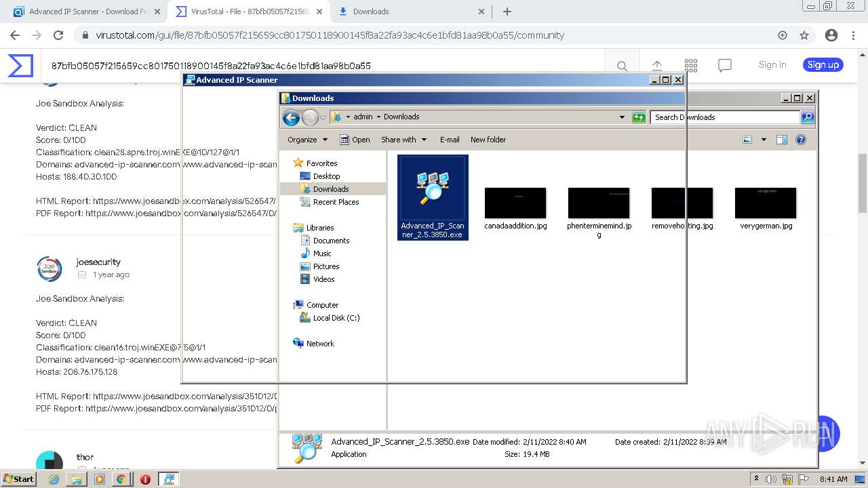Select Advanced_IP_Scanner_2.5.3850.exe file in Downloads
The image size is (868, 488).
tap(433, 197)
